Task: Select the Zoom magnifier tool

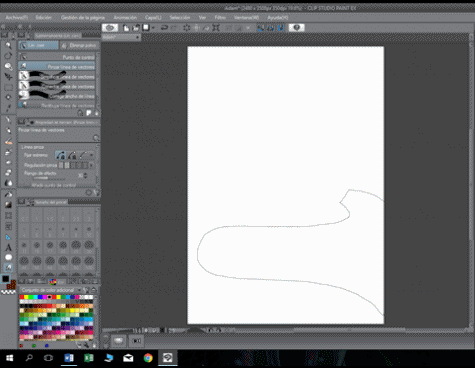Action: (8, 45)
